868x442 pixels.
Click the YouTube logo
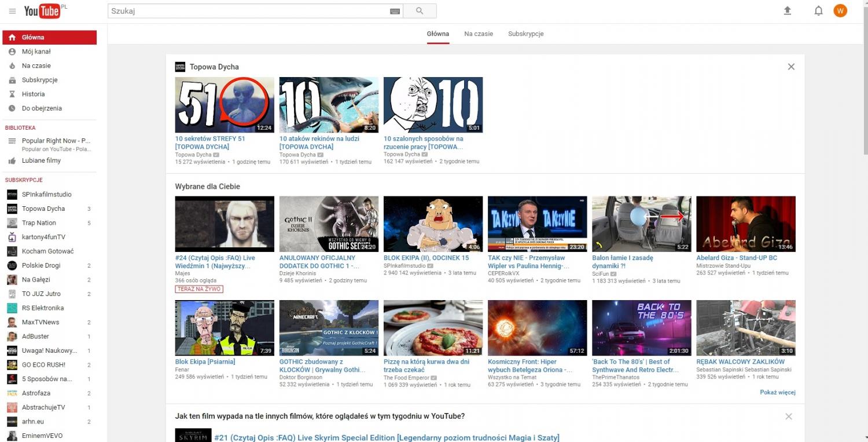click(x=42, y=11)
